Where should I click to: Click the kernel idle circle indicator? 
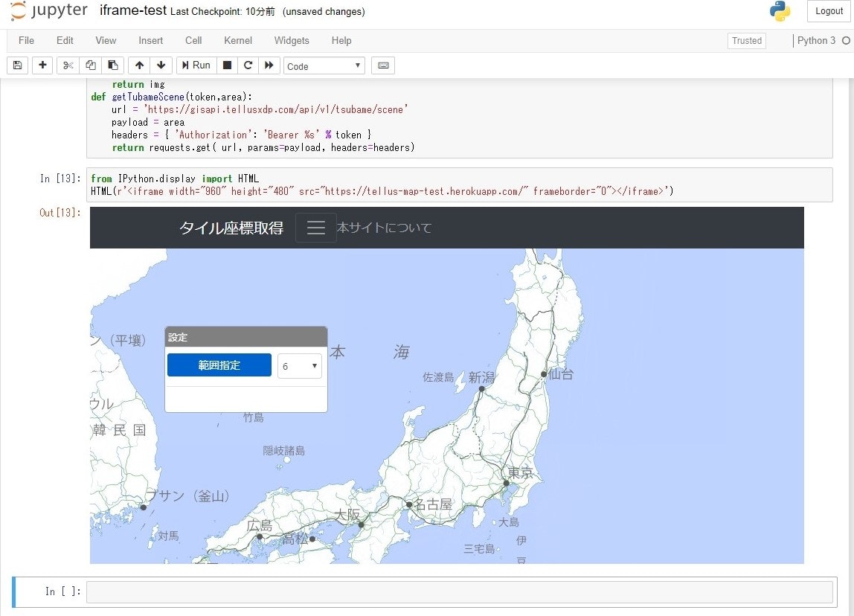tap(846, 40)
